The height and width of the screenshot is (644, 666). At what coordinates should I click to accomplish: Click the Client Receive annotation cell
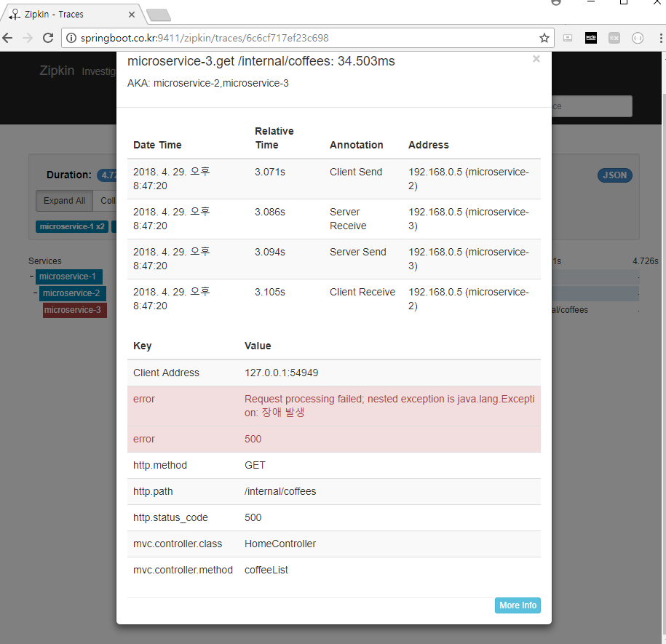pyautogui.click(x=362, y=292)
